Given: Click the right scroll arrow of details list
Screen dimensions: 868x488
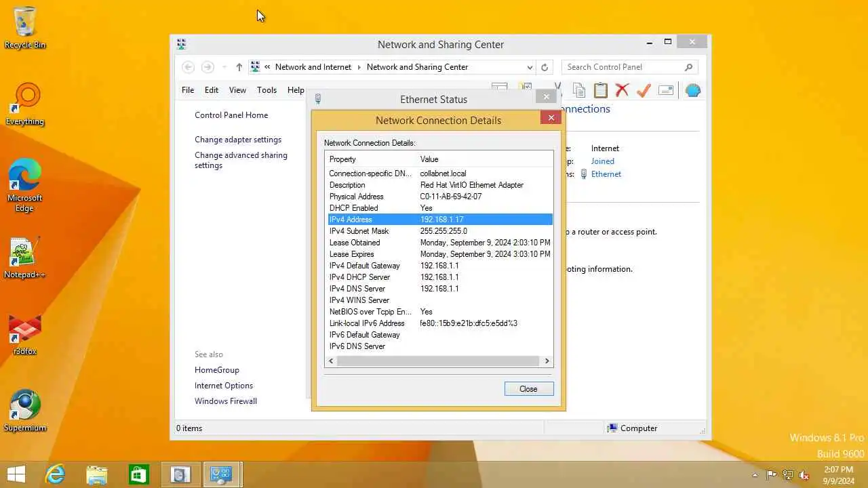Looking at the screenshot, I should pos(547,361).
